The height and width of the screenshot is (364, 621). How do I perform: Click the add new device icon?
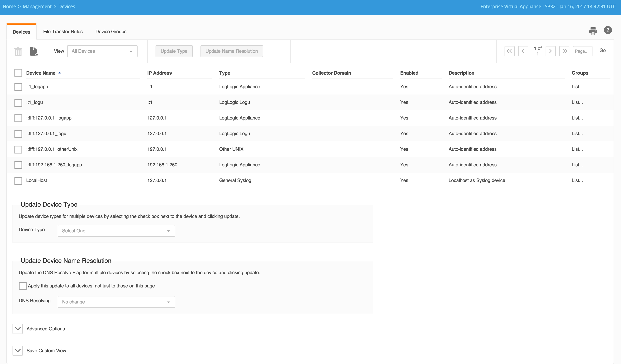[34, 51]
